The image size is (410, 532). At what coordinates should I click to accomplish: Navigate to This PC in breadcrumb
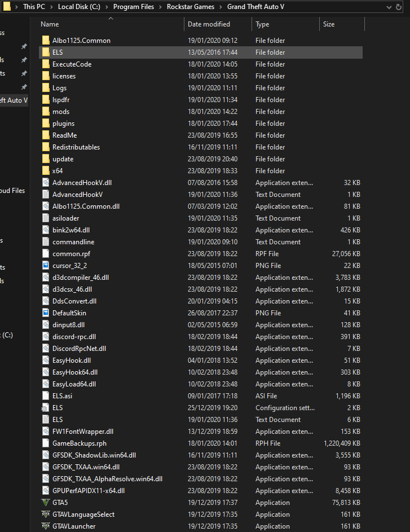point(34,7)
